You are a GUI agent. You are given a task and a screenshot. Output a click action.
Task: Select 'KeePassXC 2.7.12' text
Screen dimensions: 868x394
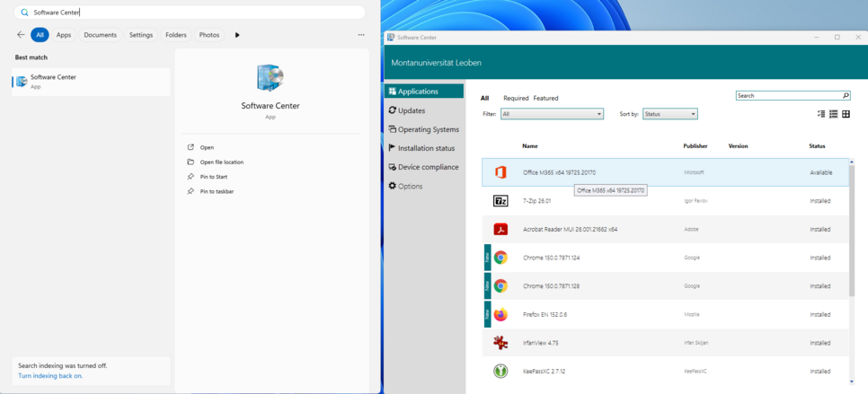pos(545,372)
